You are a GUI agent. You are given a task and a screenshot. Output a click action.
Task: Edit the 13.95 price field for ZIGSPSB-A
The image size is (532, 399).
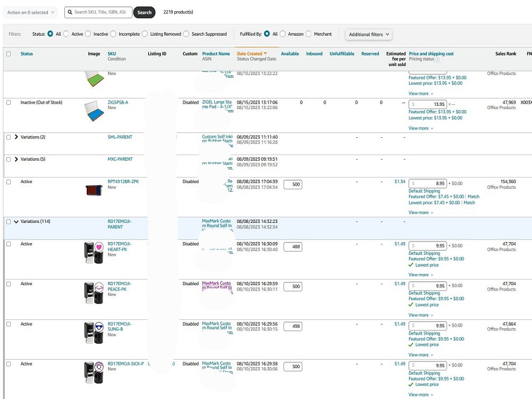[428, 104]
